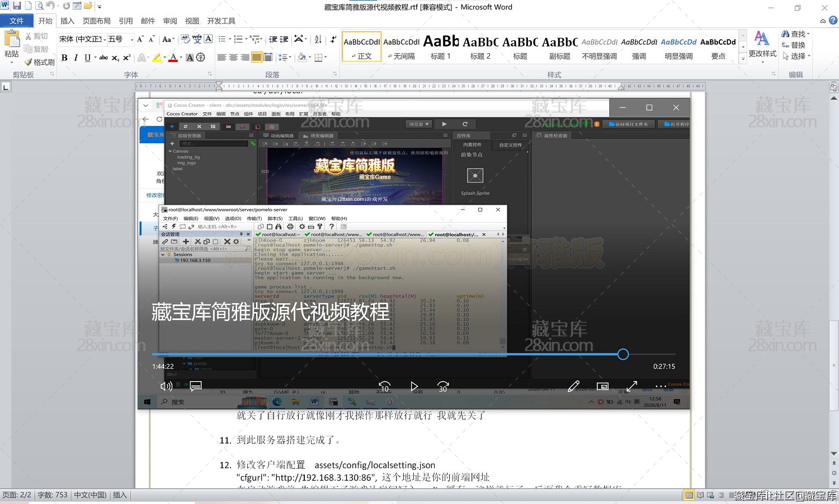Image resolution: width=839 pixels, height=504 pixels.
Task: Click Cut (剪切) in clipboard group
Action: tap(36, 36)
